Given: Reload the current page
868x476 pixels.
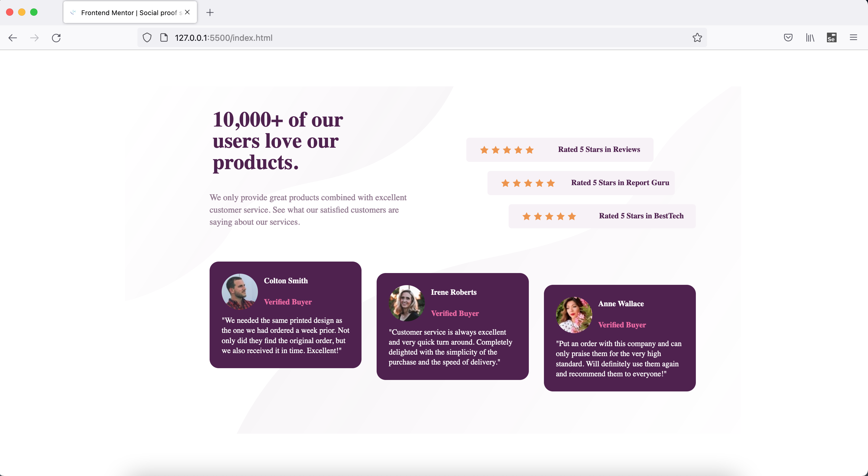Looking at the screenshot, I should (x=56, y=38).
